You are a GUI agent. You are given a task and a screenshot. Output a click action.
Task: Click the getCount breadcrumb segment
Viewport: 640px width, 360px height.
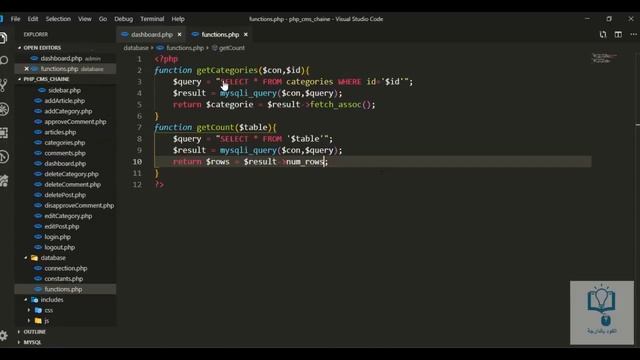[x=231, y=48]
